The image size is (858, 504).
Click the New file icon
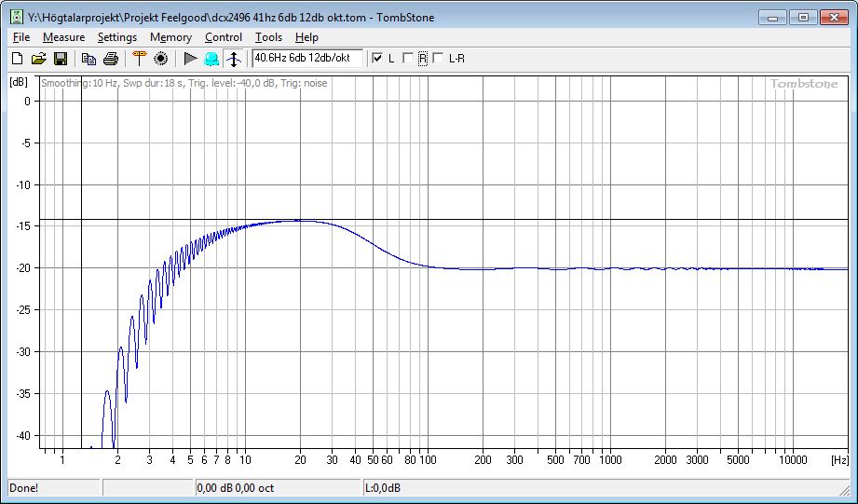17,59
